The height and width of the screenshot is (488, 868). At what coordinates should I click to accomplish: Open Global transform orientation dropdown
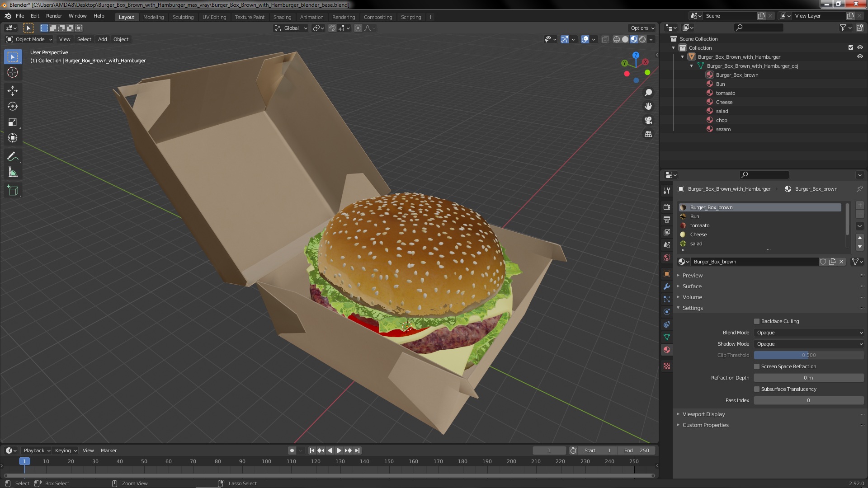291,28
